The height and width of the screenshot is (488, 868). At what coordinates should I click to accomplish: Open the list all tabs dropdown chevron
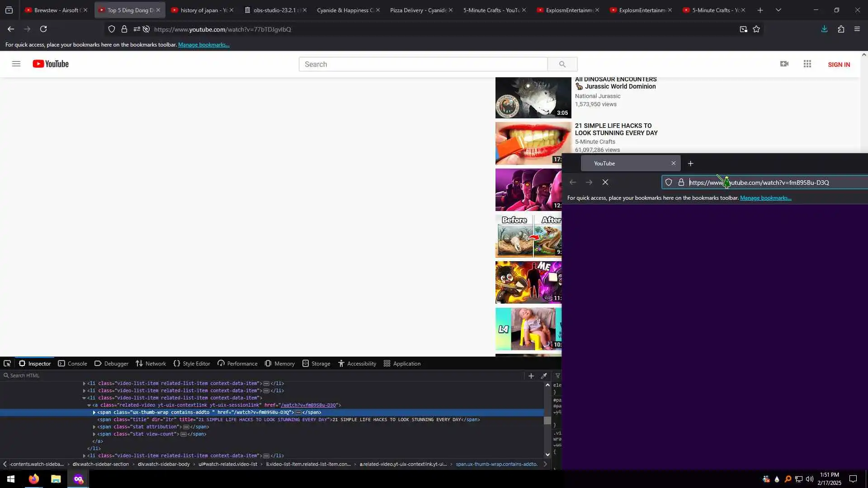tap(778, 10)
